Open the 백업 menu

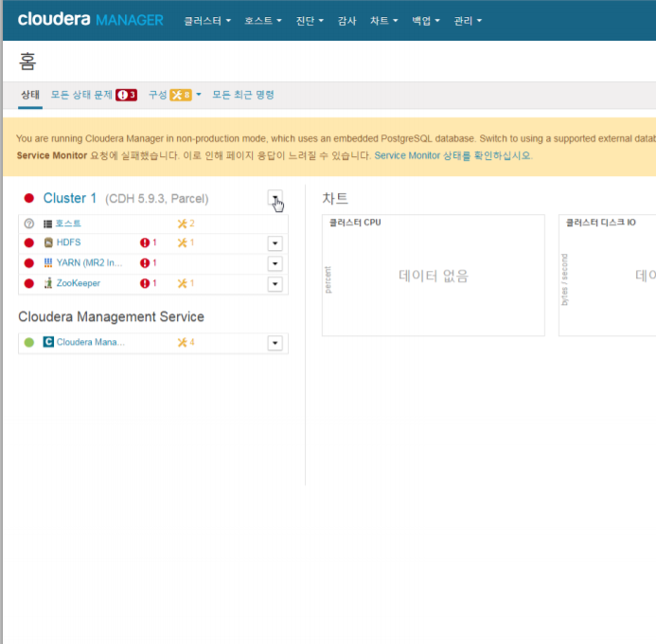(x=425, y=21)
